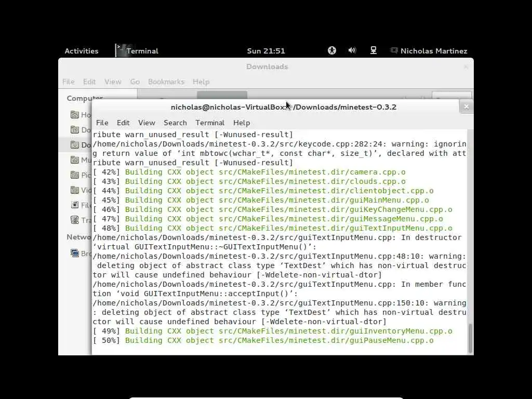Click the line building guiInventoryMenu.cpp.o at 49%
532x399 pixels.
click(272, 331)
